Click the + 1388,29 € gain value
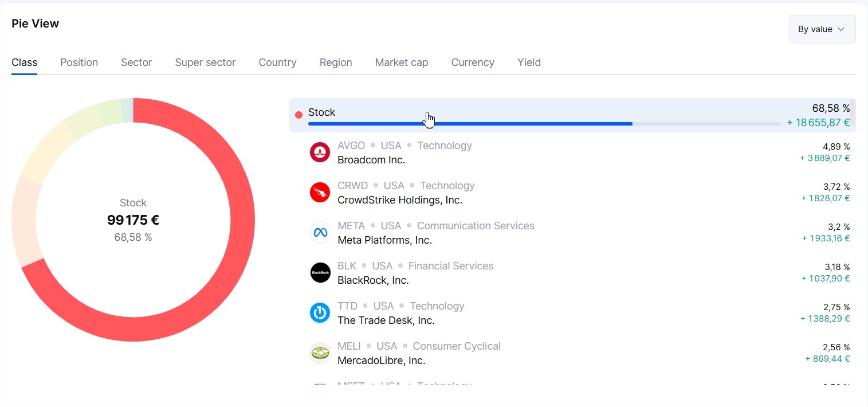This screenshot has width=868, height=407. coord(825,319)
